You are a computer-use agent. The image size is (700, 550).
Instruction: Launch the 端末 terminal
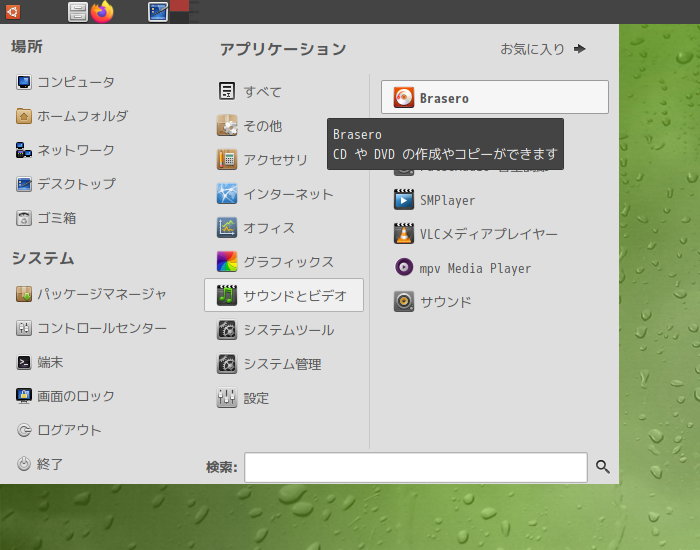point(40,362)
